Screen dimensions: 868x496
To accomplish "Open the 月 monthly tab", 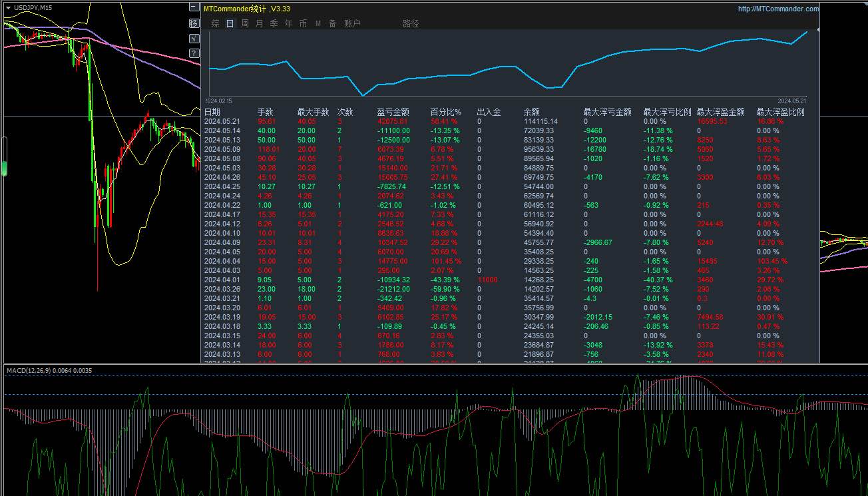I will click(x=259, y=23).
